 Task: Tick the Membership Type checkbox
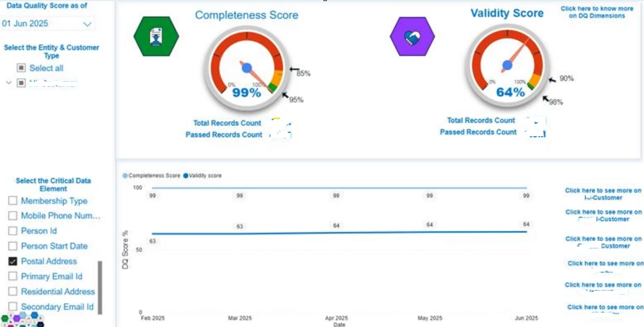point(13,201)
